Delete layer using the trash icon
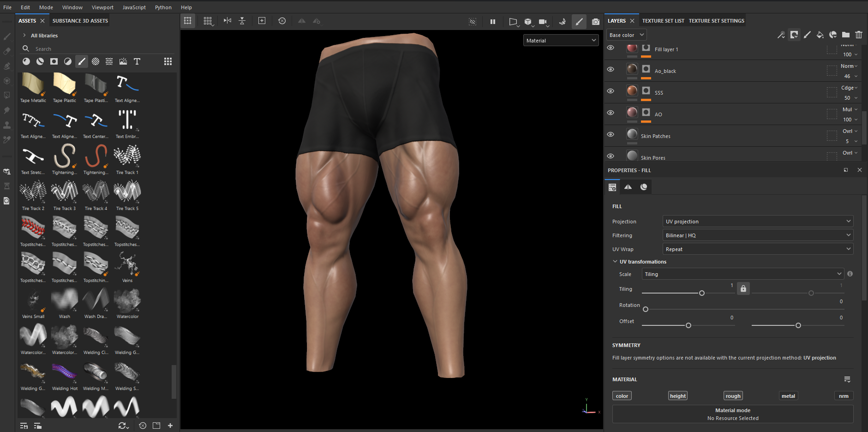Screen dimensions: 868x432 (858, 35)
